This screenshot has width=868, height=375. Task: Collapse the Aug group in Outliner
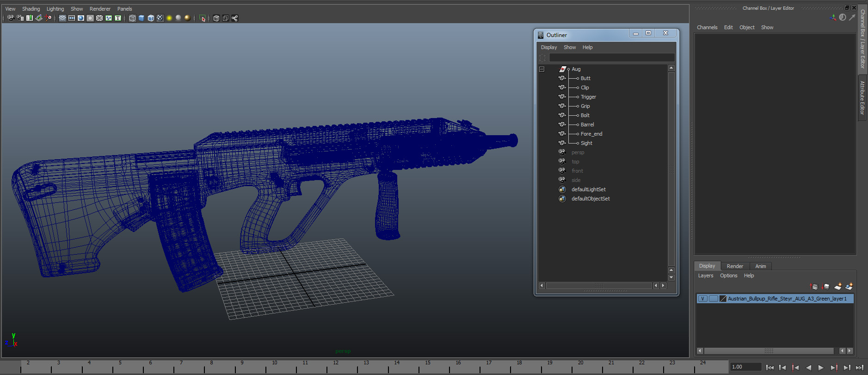coord(542,69)
